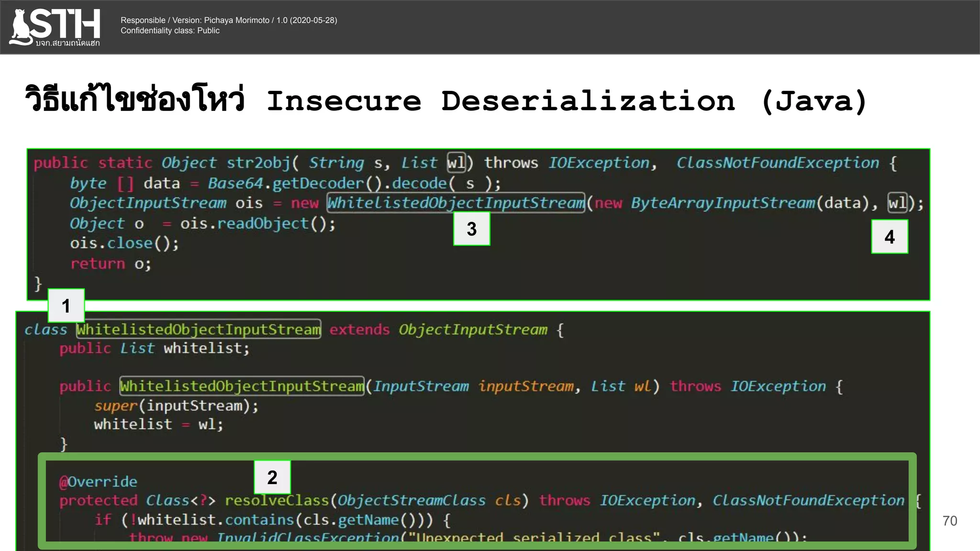Click the 'whitelist = wl;' assignment

pos(158,425)
